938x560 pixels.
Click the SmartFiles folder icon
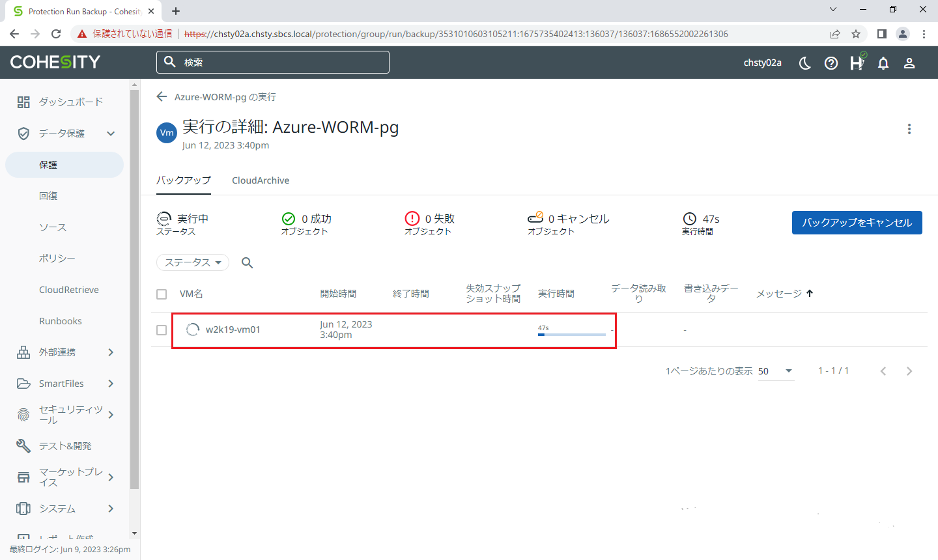coord(23,384)
